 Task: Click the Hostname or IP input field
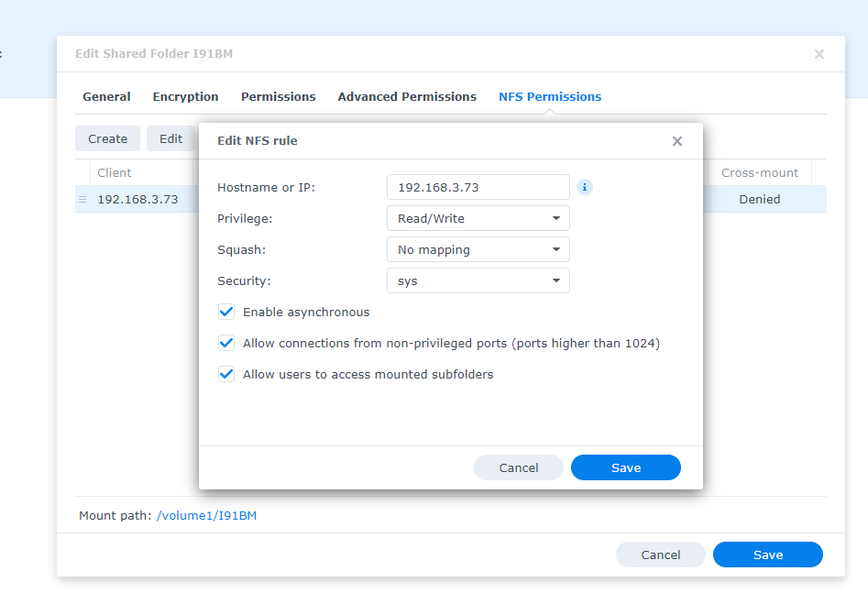478,187
